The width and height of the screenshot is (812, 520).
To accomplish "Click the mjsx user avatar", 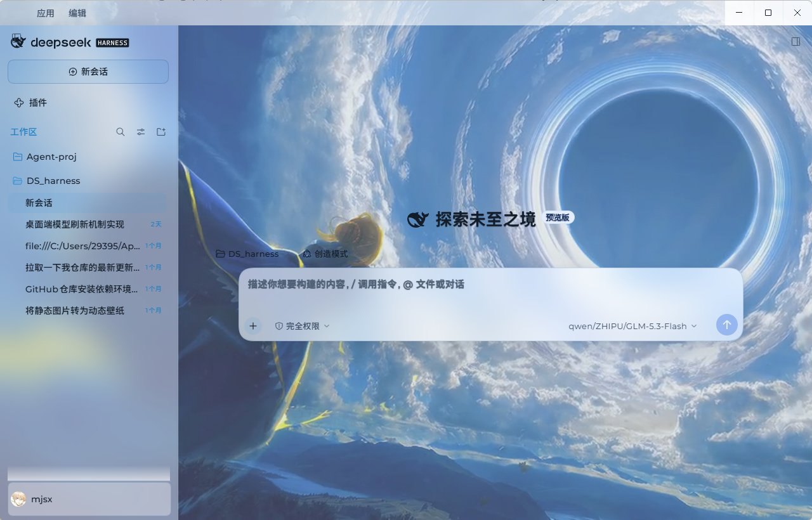I will [19, 499].
